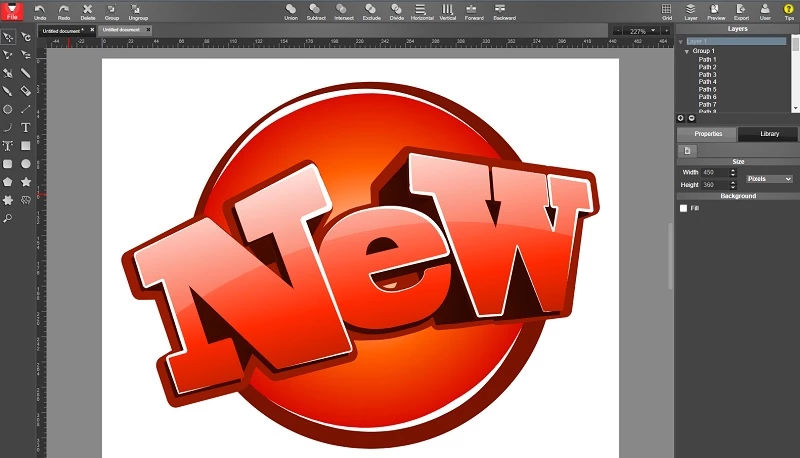Select the Text tool in the toolbox

click(x=26, y=127)
